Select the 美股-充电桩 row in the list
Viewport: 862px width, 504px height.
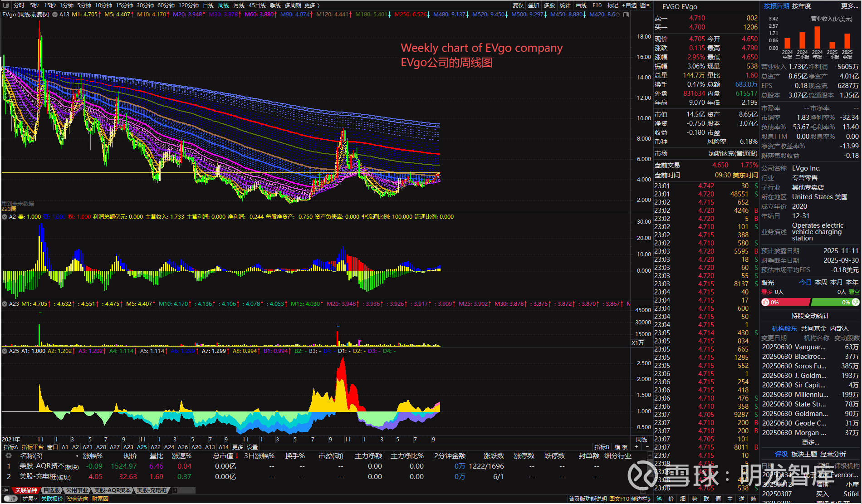click(325, 477)
